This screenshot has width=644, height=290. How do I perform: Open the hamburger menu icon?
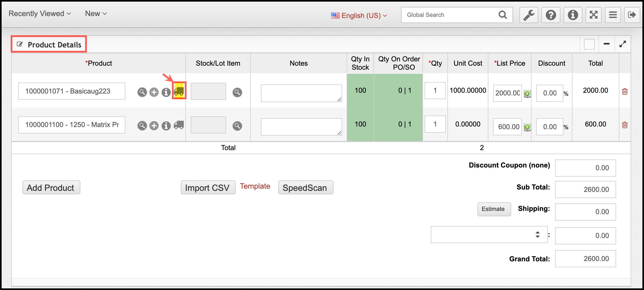tap(613, 15)
